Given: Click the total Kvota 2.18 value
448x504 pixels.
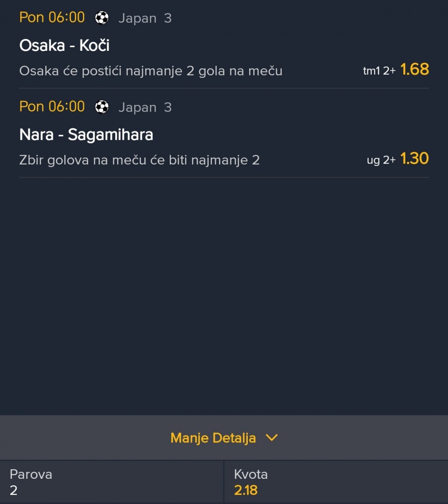Looking at the screenshot, I should point(245,490).
